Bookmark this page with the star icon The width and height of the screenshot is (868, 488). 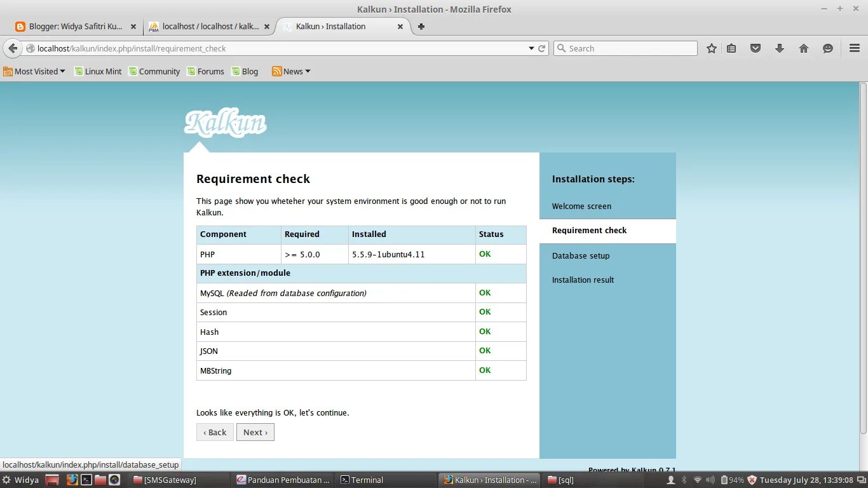point(712,48)
